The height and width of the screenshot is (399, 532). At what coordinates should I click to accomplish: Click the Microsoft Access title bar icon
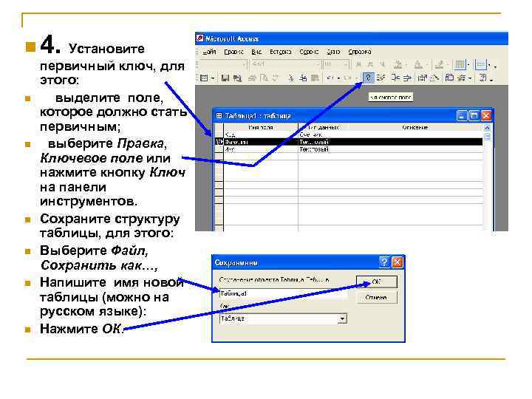tap(200, 38)
